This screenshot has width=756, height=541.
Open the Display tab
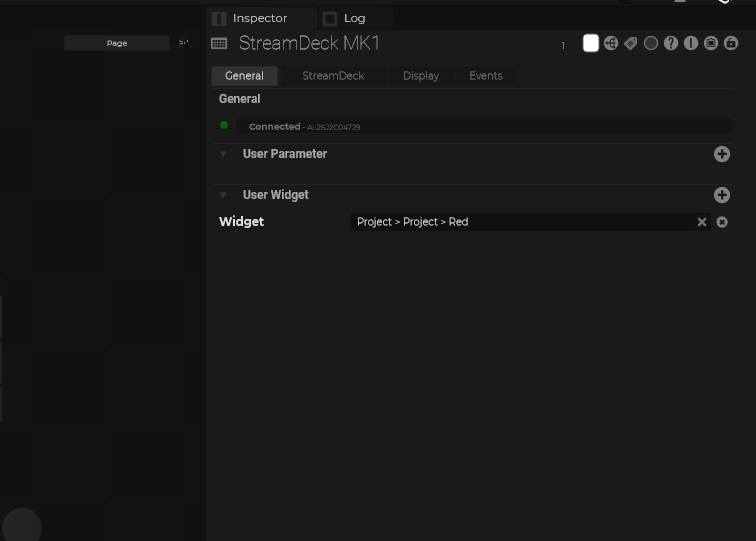coord(421,76)
